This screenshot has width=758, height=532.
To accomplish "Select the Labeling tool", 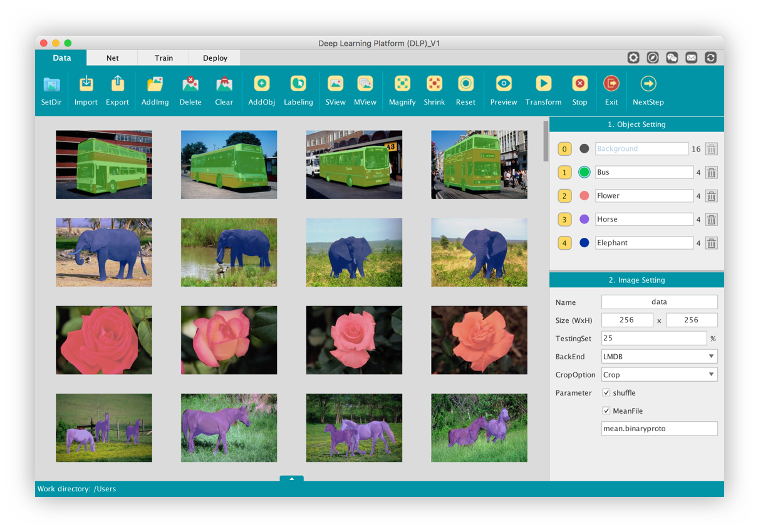I will click(x=298, y=84).
